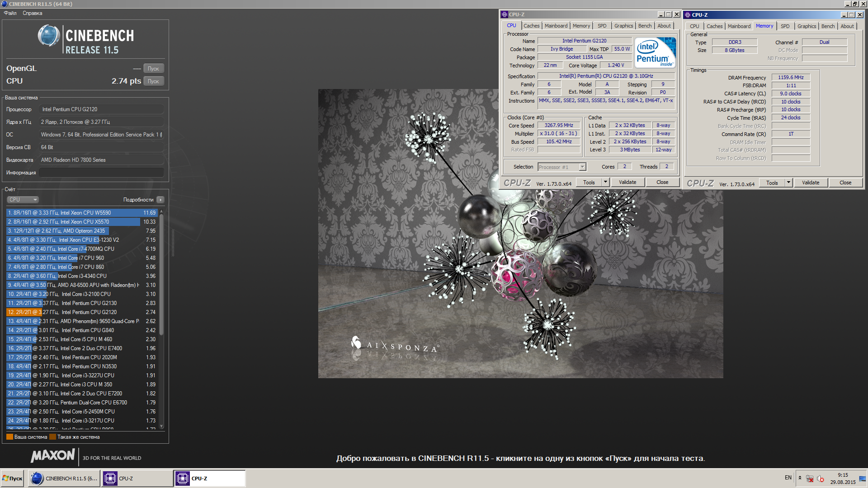Click the MAXON logo at bottom left
This screenshot has width=868, height=488.
coord(53,455)
